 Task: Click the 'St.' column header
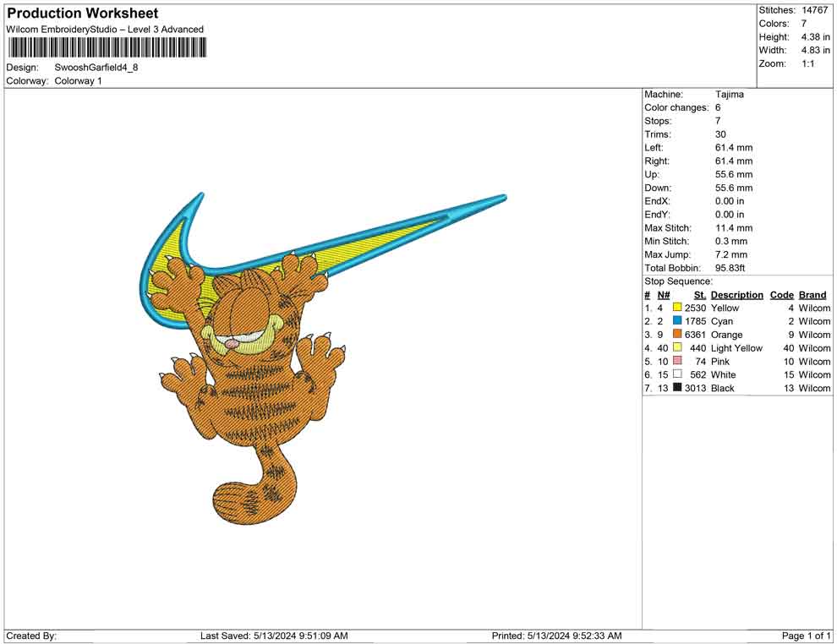(x=700, y=294)
